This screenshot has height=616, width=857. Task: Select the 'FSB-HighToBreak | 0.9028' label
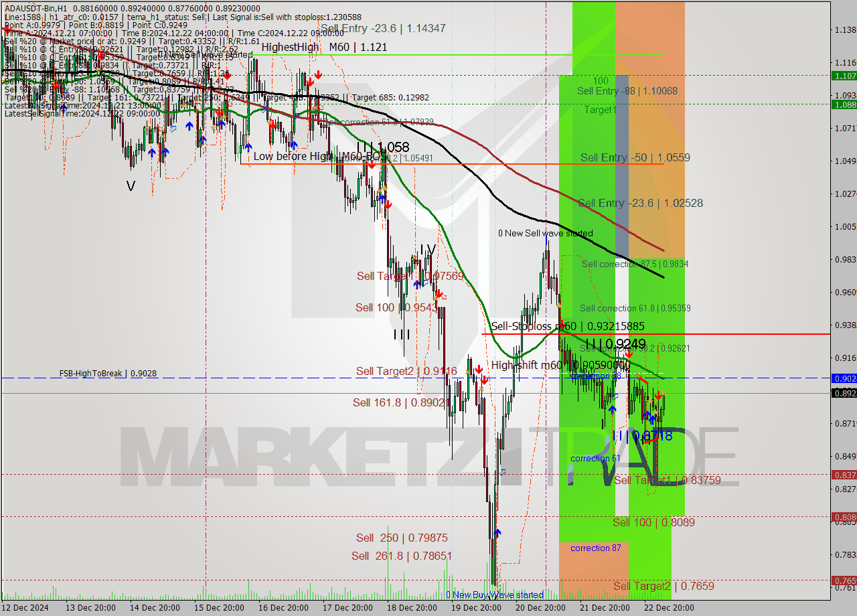coord(108,374)
